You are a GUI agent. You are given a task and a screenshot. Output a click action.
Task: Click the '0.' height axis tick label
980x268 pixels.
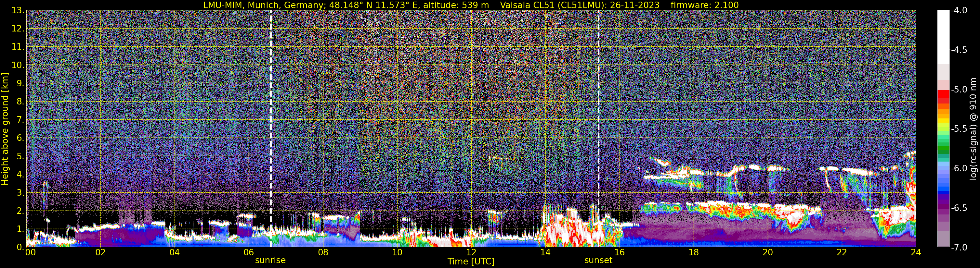coord(20,247)
